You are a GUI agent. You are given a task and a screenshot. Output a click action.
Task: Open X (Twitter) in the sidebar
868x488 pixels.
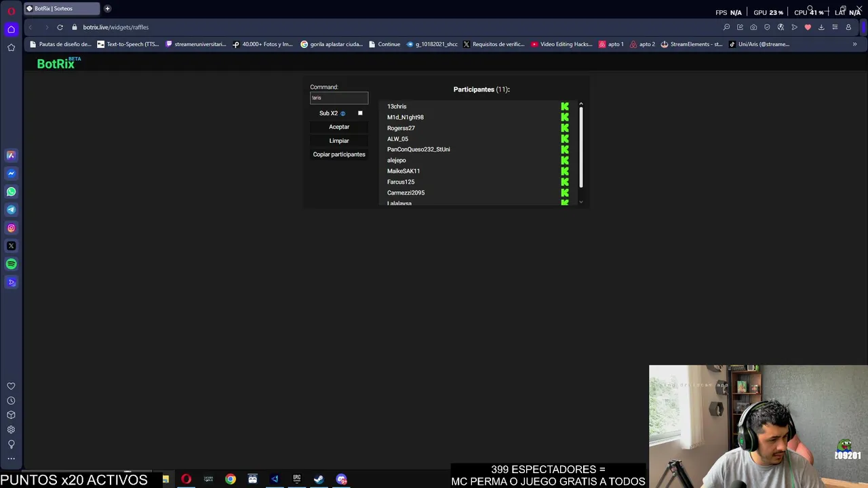pos(11,246)
